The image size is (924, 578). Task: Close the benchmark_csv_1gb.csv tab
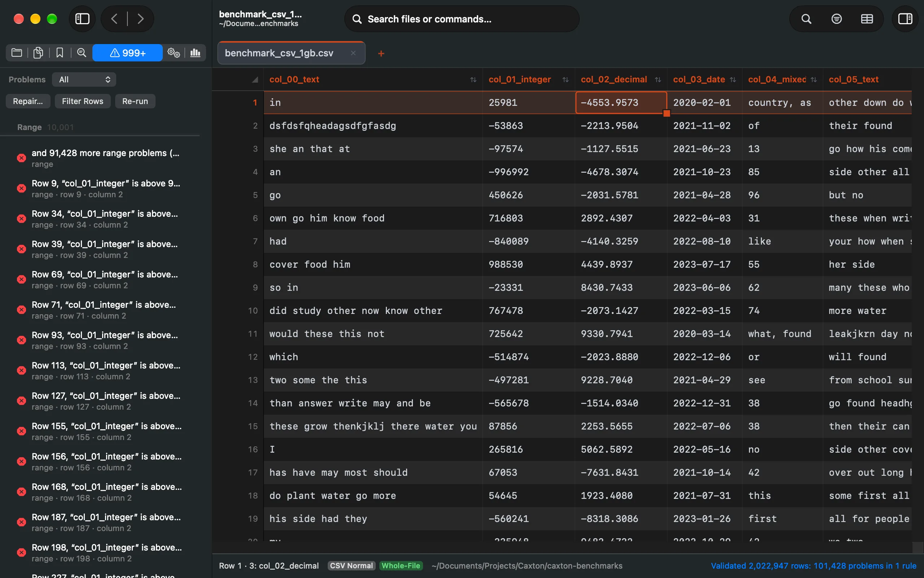(353, 53)
